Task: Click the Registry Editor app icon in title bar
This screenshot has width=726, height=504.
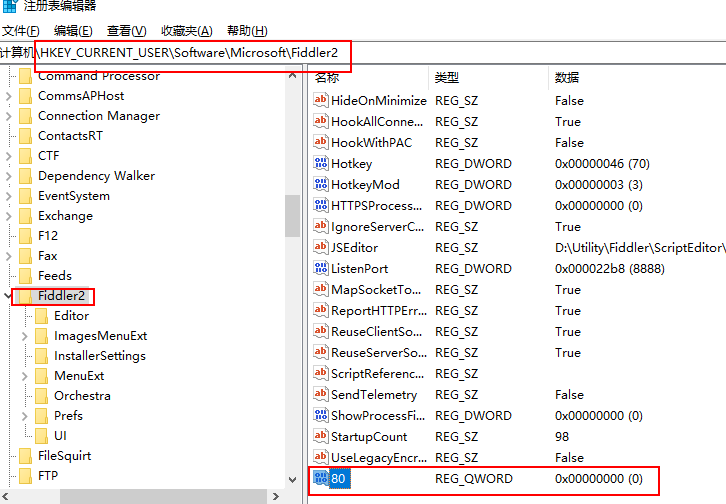Action: (10, 6)
